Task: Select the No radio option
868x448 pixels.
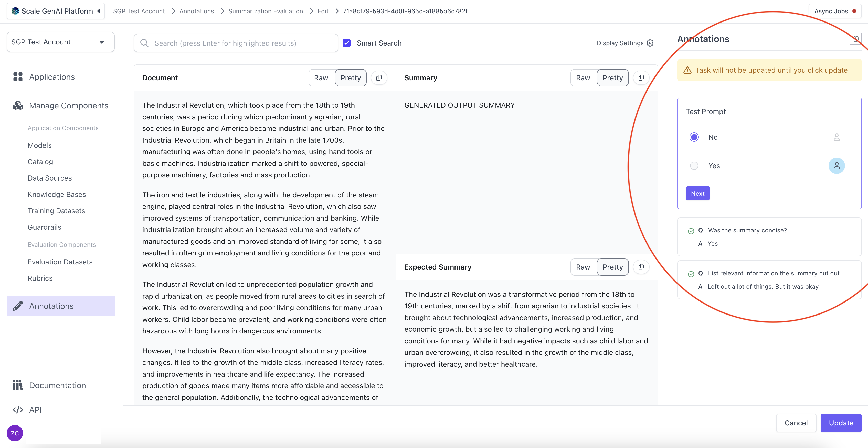Action: [x=694, y=137]
